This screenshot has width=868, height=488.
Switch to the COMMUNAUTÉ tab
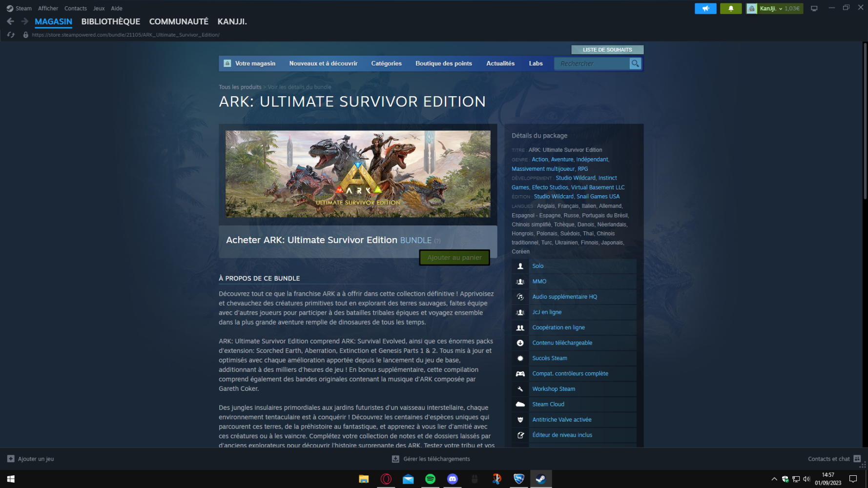click(179, 21)
